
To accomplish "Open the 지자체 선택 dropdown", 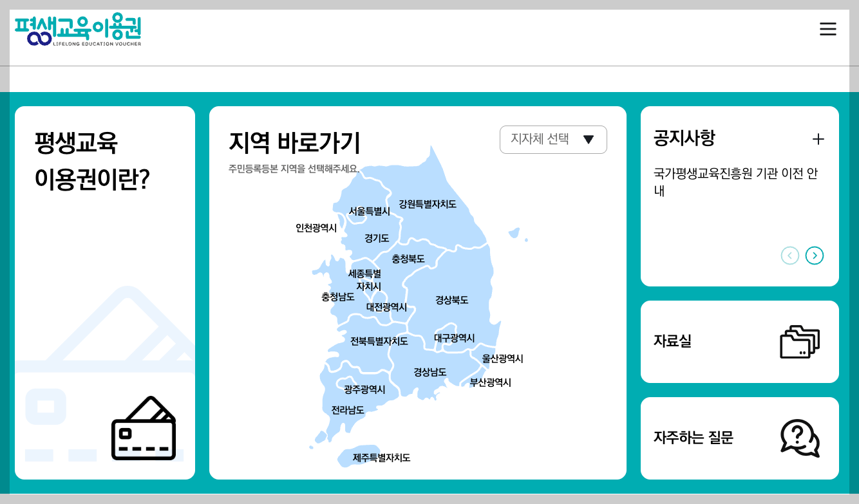I will click(x=552, y=139).
